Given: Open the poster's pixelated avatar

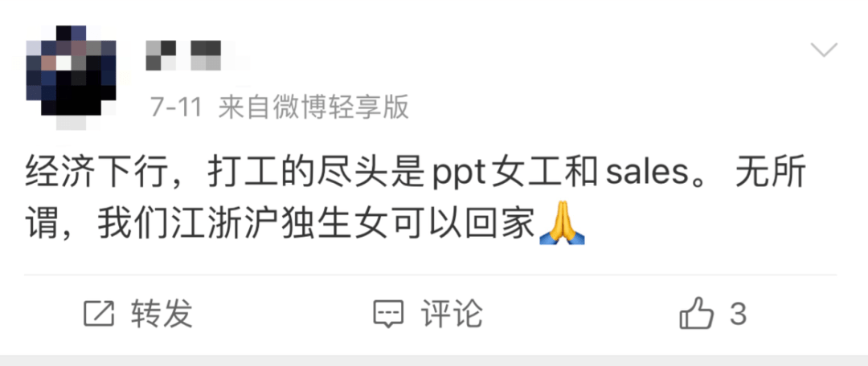Looking at the screenshot, I should (x=72, y=75).
